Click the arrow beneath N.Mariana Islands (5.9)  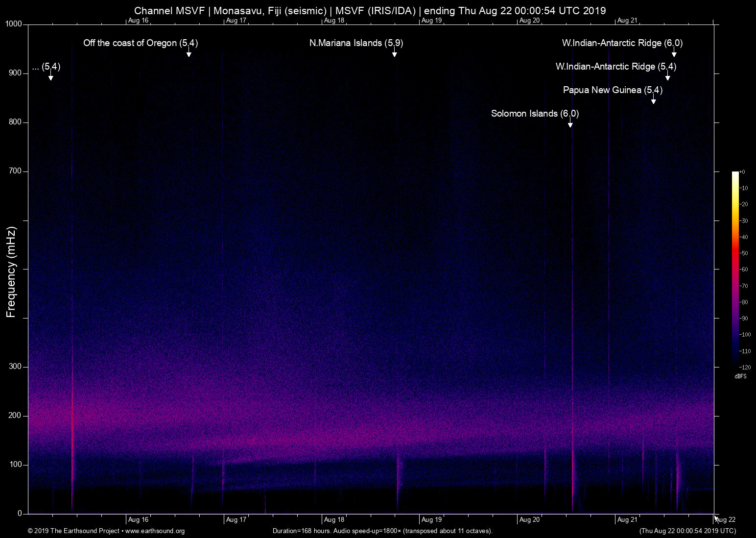[394, 54]
